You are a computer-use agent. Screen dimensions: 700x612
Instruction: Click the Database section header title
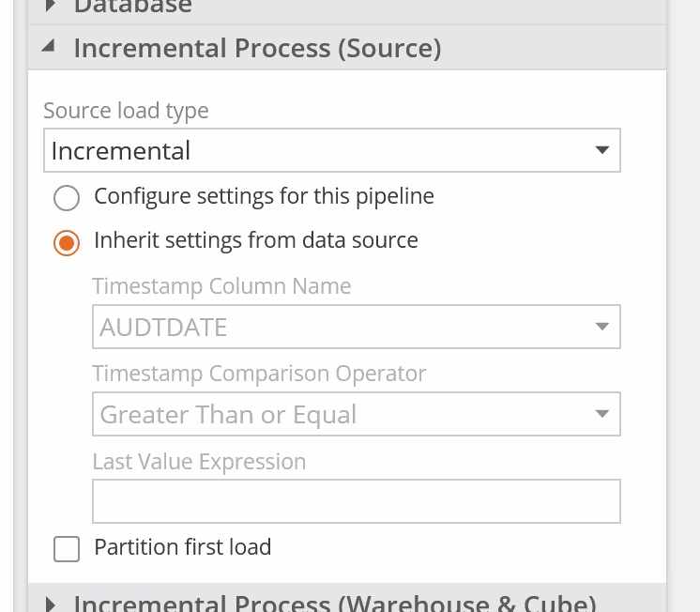point(132,7)
